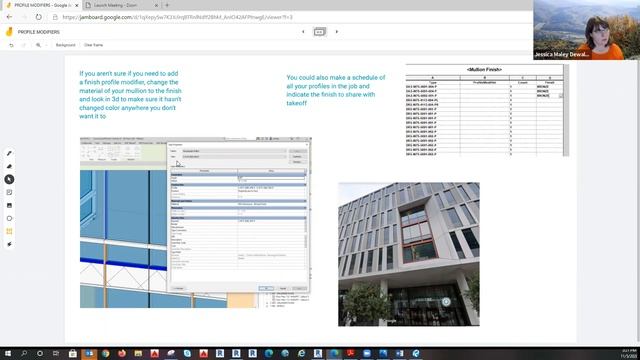Select the building facade photo
The width and height of the screenshot is (640, 360).
coord(409,254)
